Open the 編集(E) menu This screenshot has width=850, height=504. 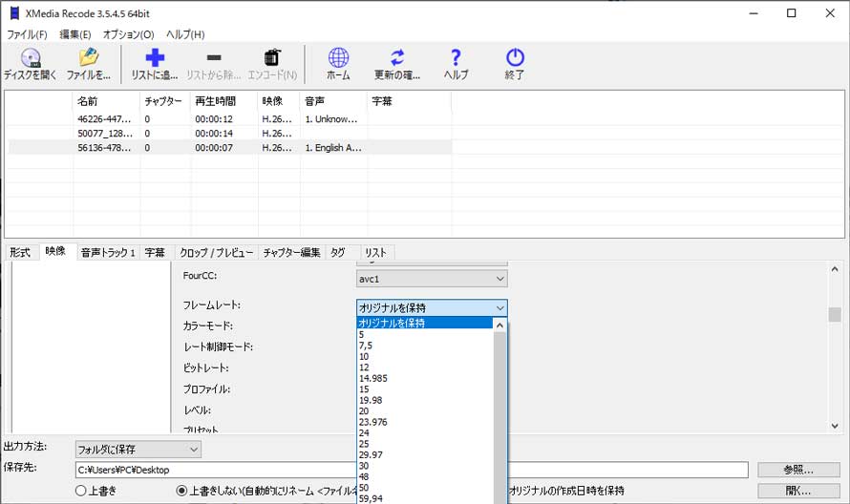[74, 34]
